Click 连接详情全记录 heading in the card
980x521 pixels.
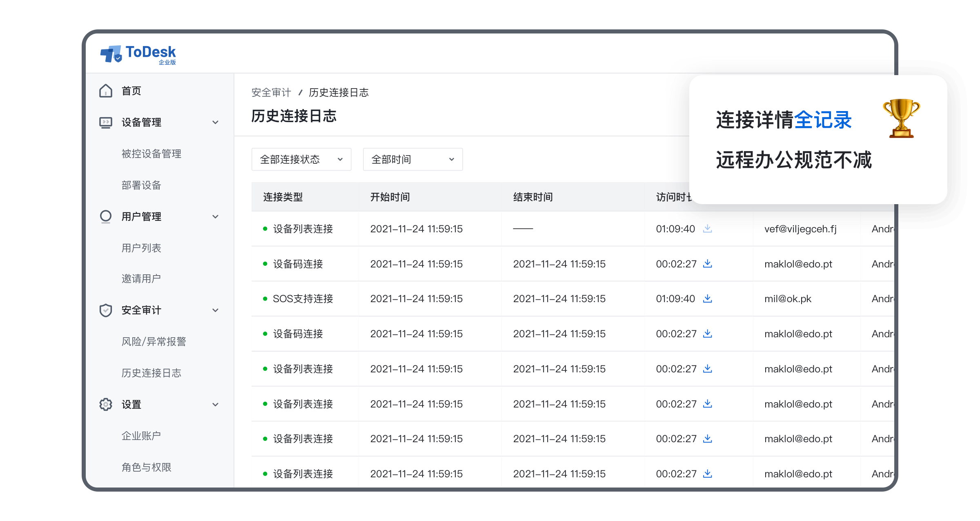click(x=784, y=120)
